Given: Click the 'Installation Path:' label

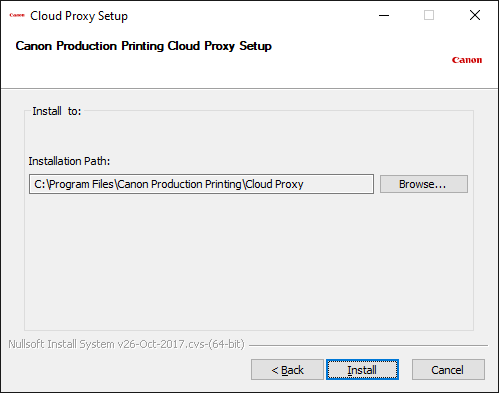Looking at the screenshot, I should click(x=69, y=161).
